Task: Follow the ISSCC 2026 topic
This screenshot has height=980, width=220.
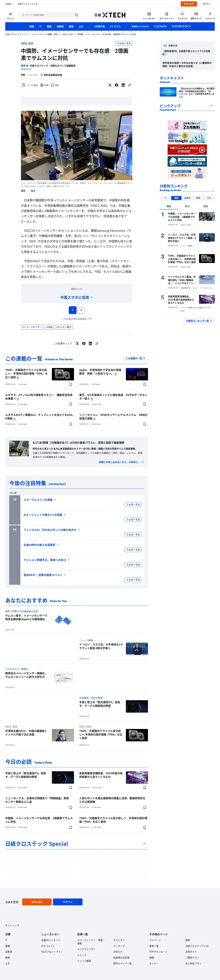Action: 124,43
